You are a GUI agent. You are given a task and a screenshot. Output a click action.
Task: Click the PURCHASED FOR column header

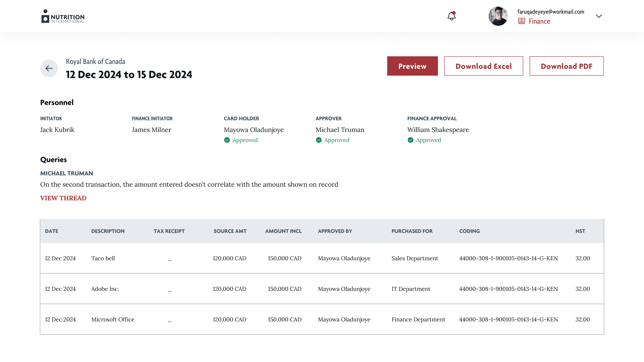pos(412,231)
